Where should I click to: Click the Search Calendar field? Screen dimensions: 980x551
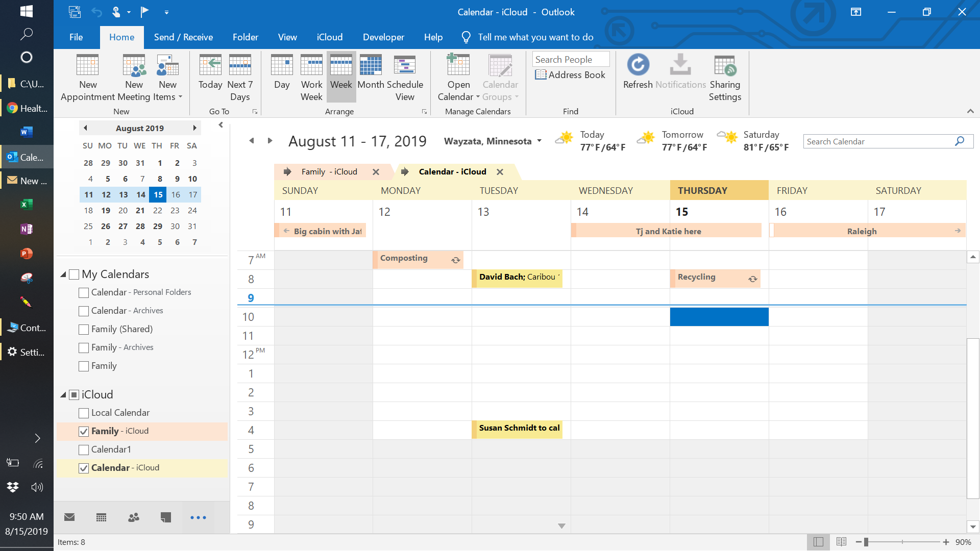click(878, 141)
